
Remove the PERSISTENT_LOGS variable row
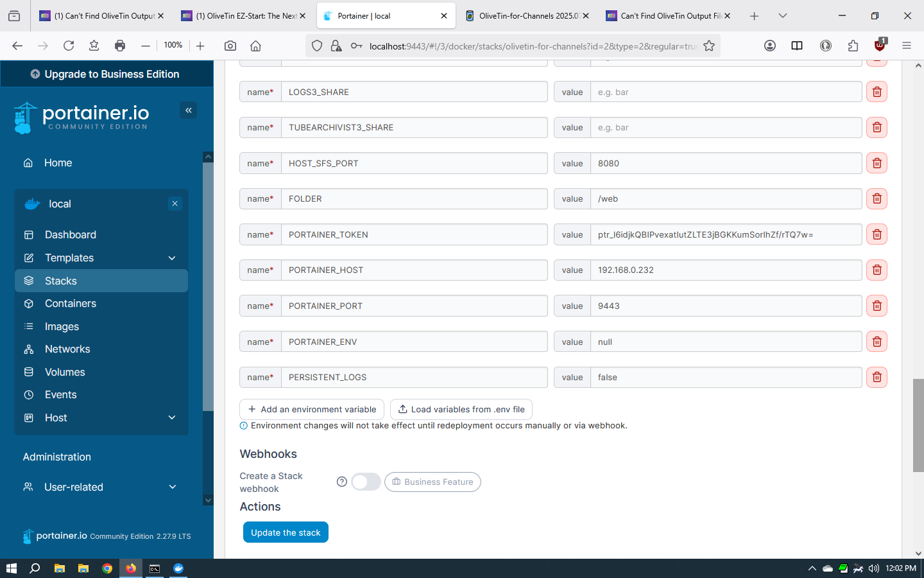coord(877,378)
